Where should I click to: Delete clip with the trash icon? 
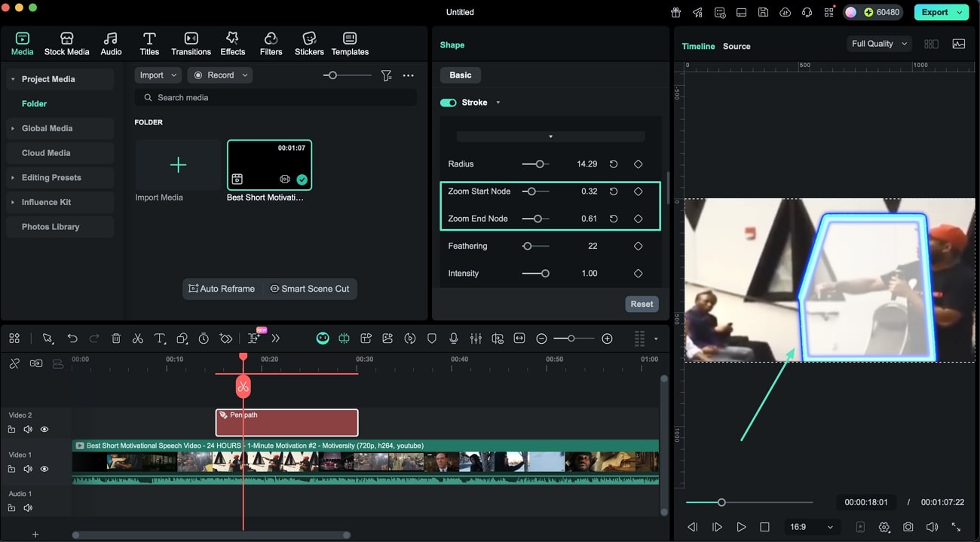116,338
